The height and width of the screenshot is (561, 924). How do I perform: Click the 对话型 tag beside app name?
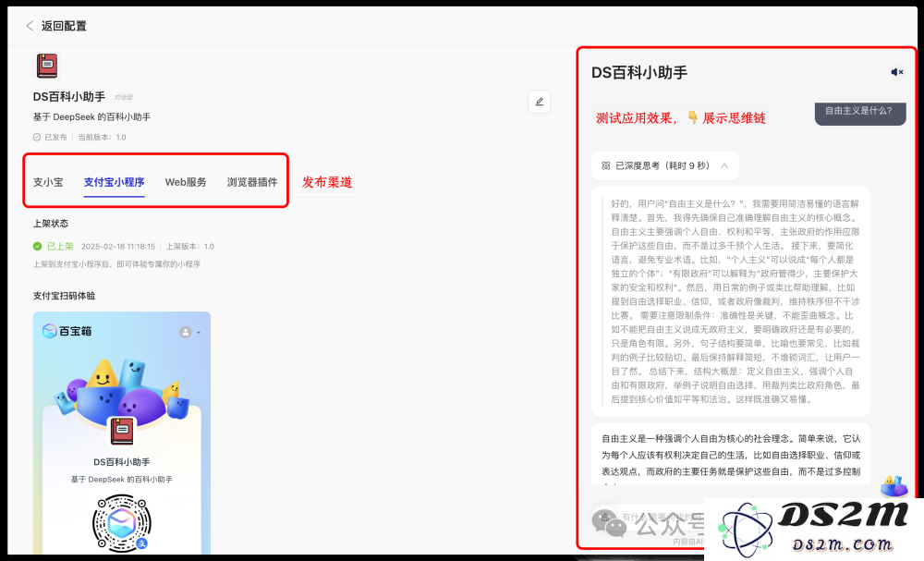124,97
